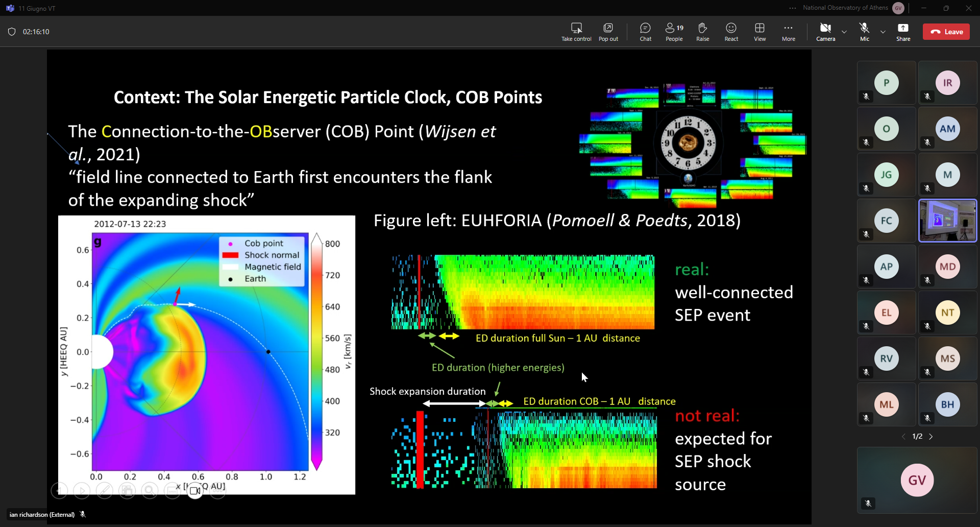Click the slide zoom magnifier control
The height and width of the screenshot is (527, 980).
coord(150,491)
